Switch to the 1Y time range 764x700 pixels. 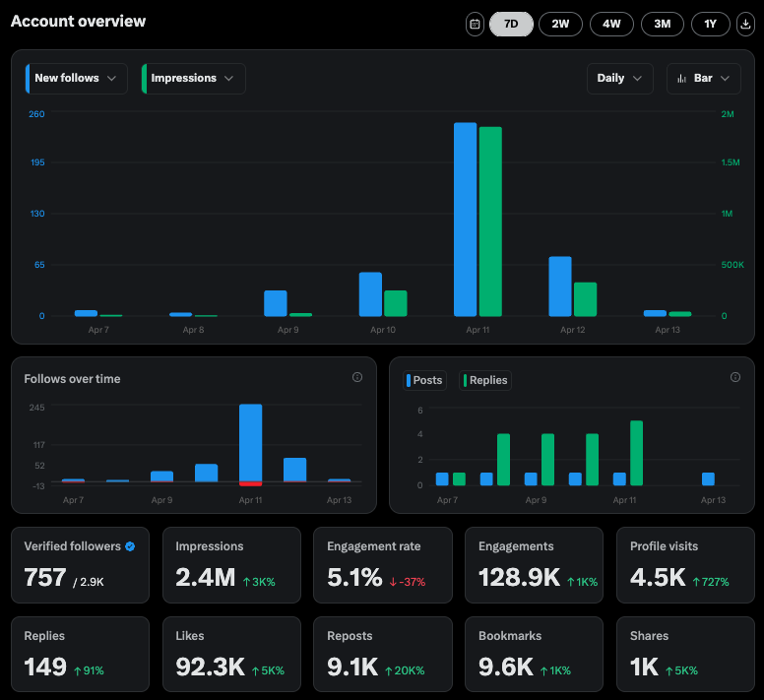[x=711, y=24]
